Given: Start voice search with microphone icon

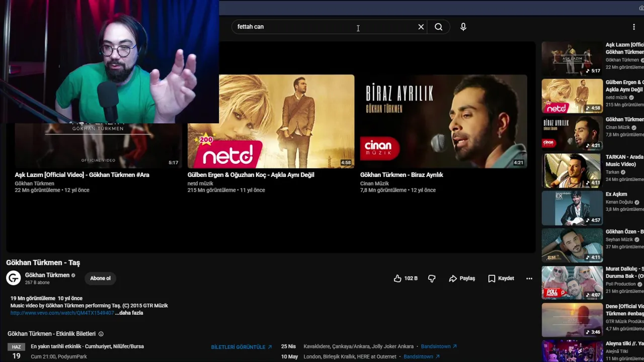Looking at the screenshot, I should pos(463,27).
